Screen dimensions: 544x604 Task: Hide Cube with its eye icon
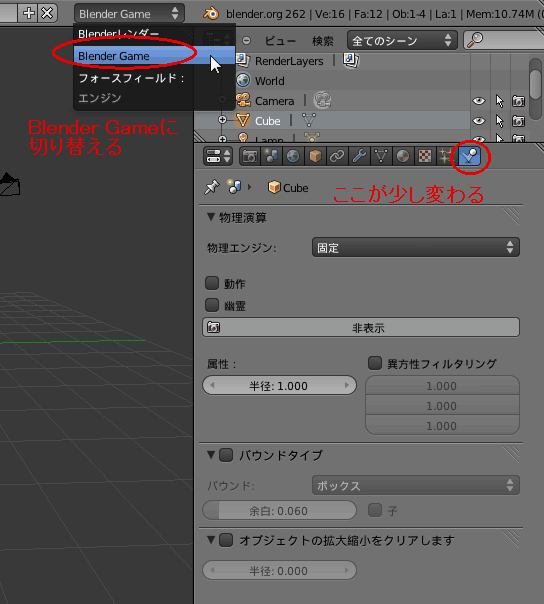479,121
